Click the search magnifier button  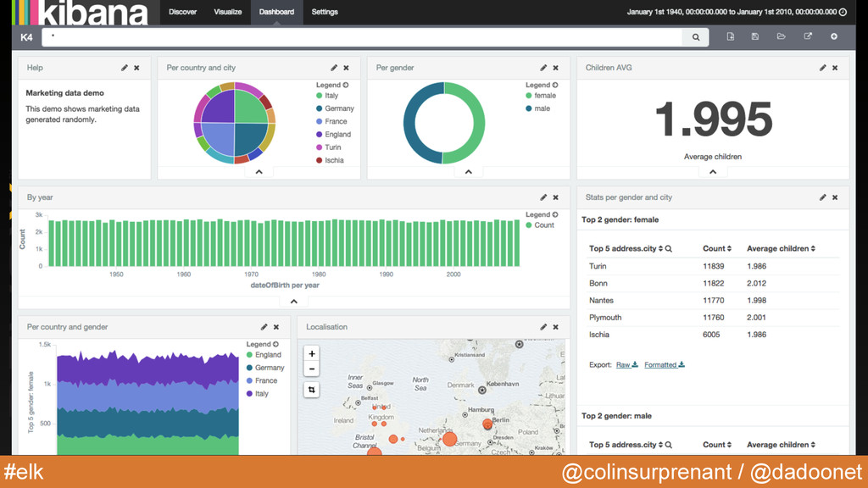pyautogui.click(x=696, y=37)
